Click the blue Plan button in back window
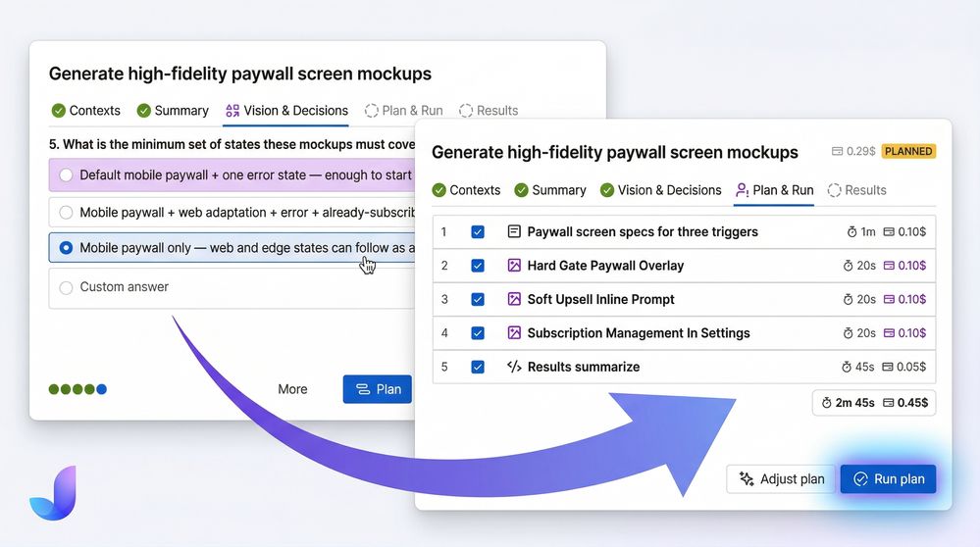 [378, 389]
